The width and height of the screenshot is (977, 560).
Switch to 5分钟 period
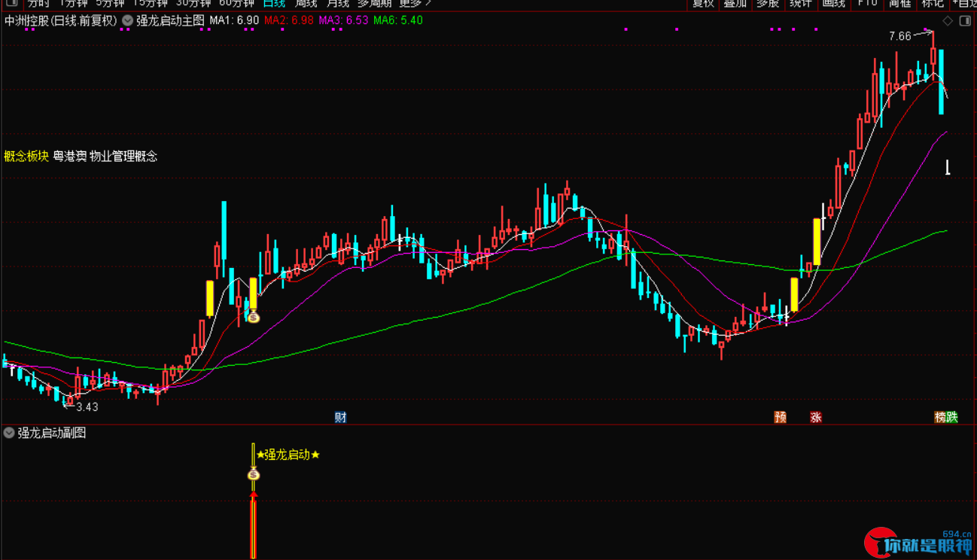110,3
